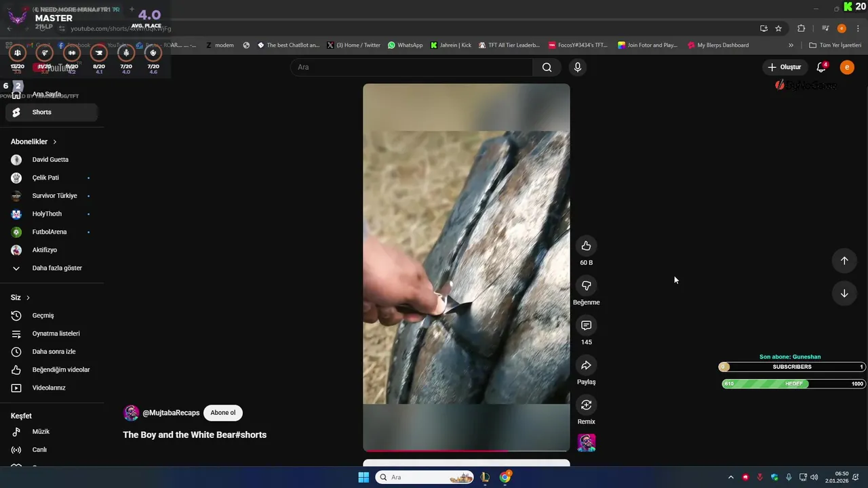Activate voice search microphone
The height and width of the screenshot is (488, 868).
point(578,67)
